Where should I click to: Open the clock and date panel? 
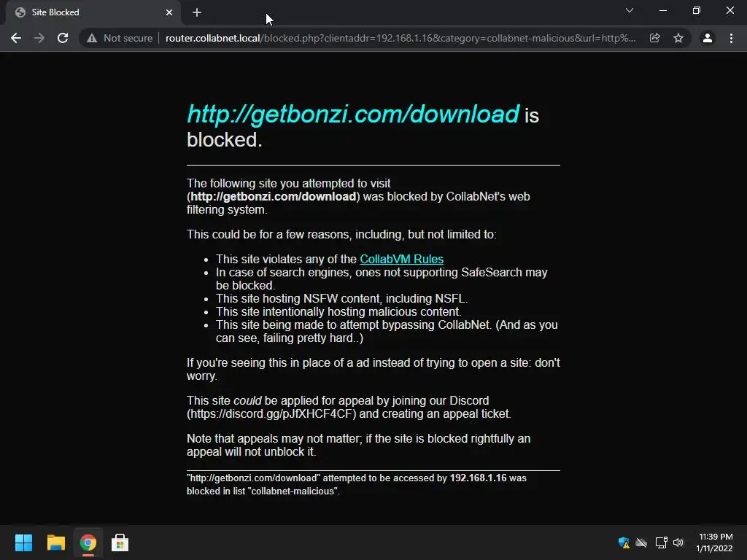point(715,542)
